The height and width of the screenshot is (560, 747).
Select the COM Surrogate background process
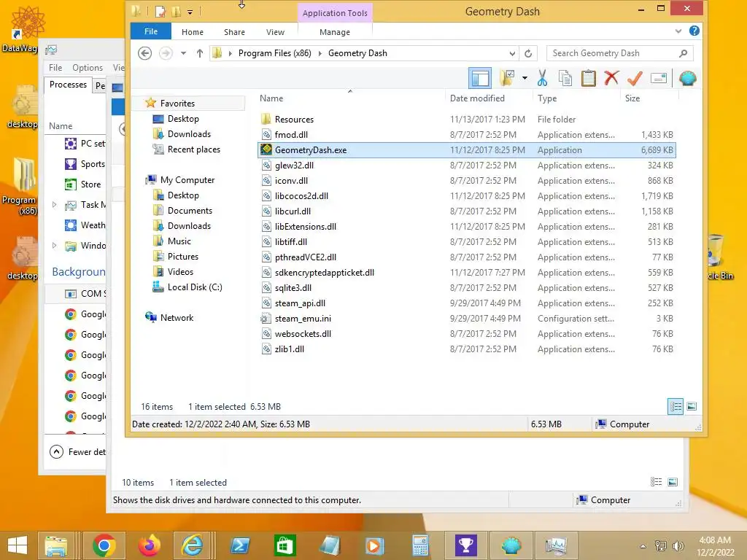tap(76, 294)
